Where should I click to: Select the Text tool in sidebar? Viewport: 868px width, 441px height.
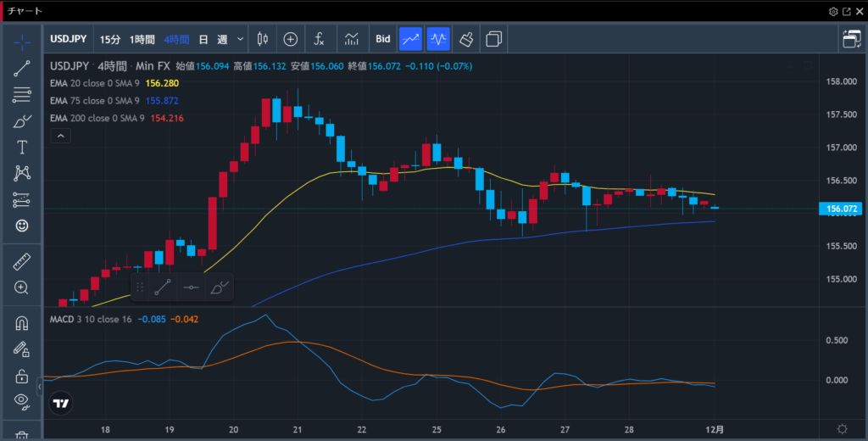click(22, 148)
